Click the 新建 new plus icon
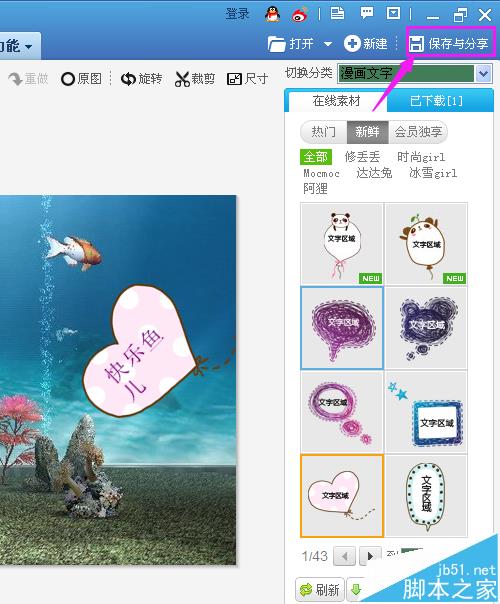Screen dimensions: 500x604 352,44
